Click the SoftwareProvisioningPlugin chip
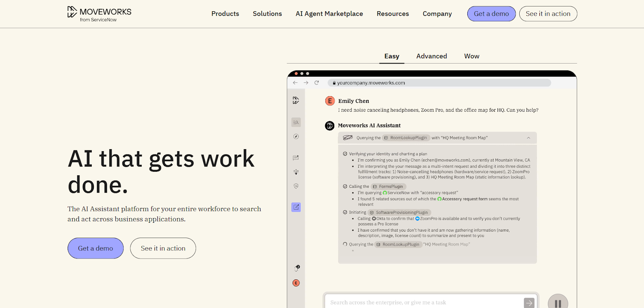Viewport: 644px width, 308px height. pos(399,212)
